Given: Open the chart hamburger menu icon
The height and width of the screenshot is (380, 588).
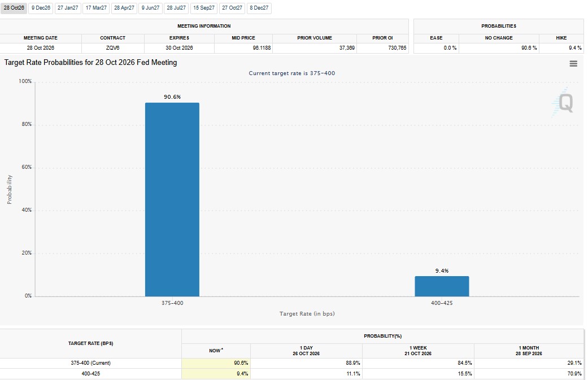Looking at the screenshot, I should click(x=573, y=64).
